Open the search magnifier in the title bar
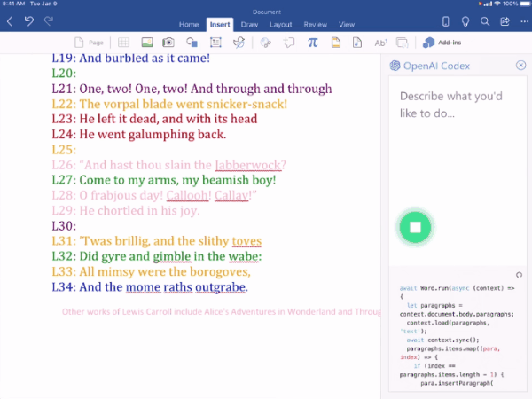 coord(485,21)
